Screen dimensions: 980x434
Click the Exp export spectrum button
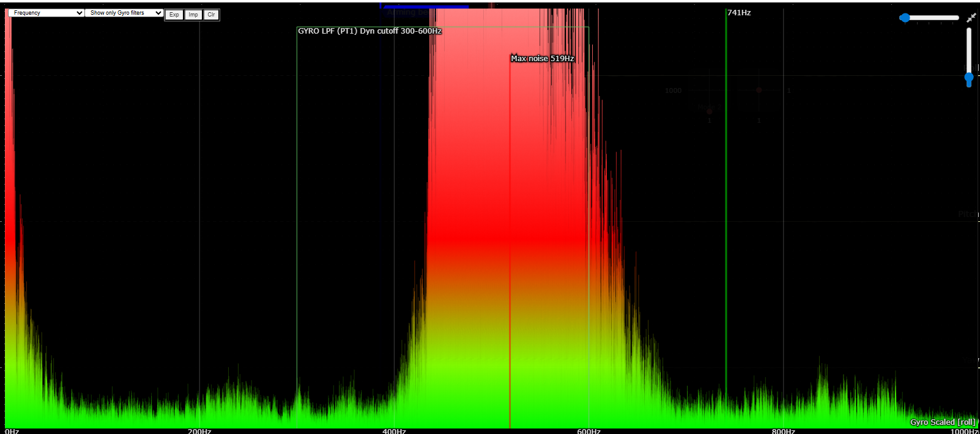pyautogui.click(x=174, y=15)
